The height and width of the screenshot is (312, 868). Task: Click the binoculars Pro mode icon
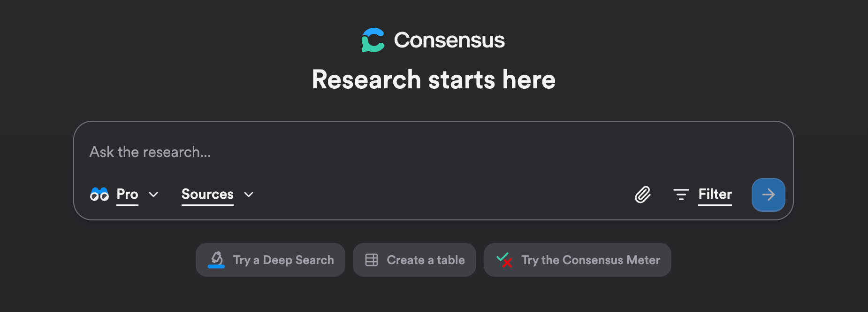(x=99, y=194)
